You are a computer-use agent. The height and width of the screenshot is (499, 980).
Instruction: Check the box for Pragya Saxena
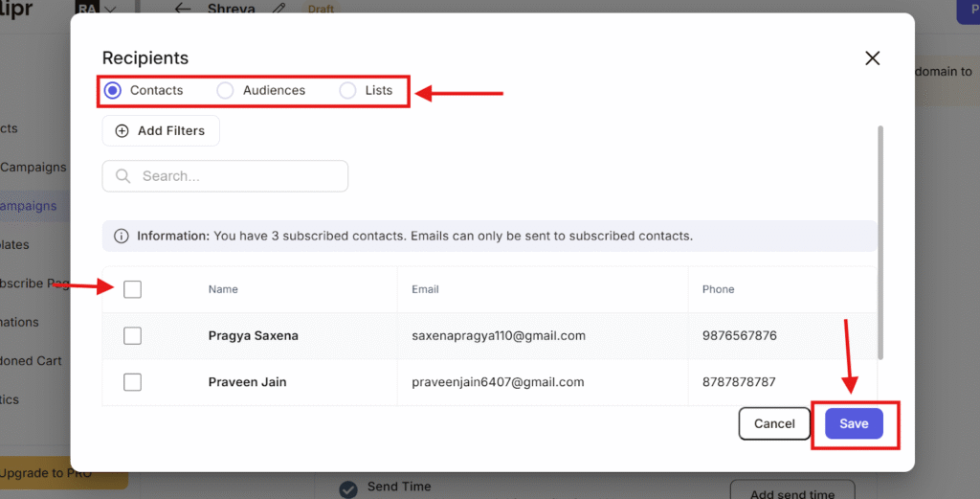click(132, 336)
